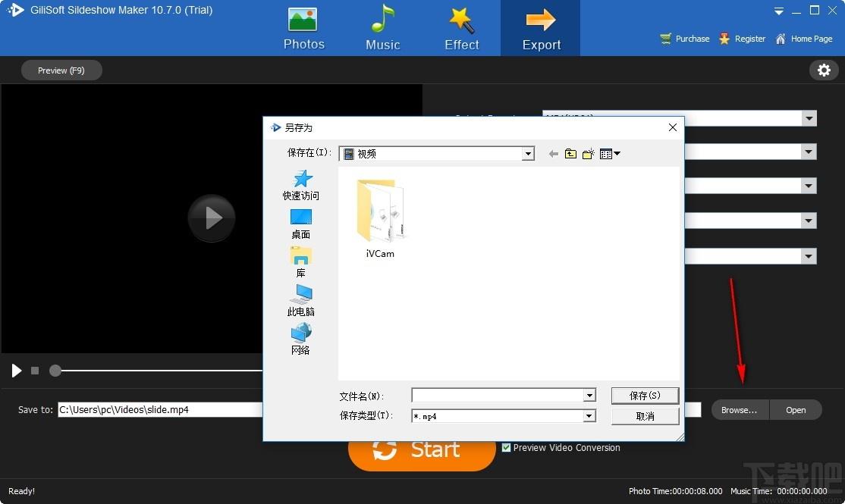The image size is (845, 504).
Task: Open the Effect tab
Action: (462, 28)
